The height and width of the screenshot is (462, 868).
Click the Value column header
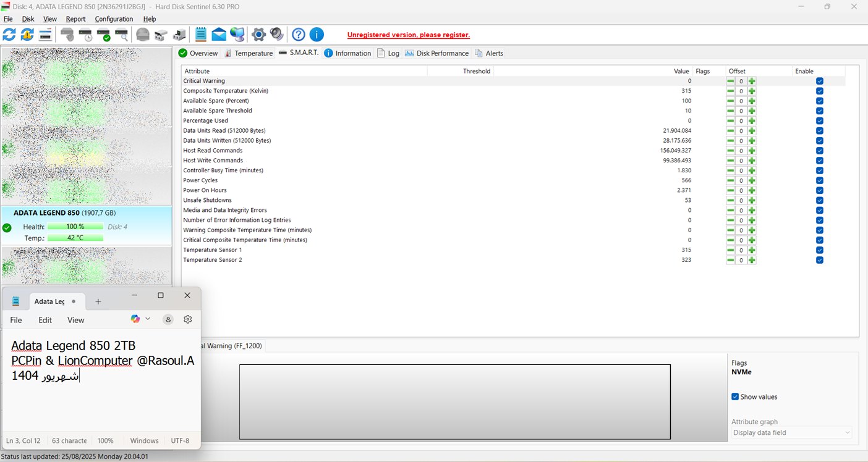[593, 71]
